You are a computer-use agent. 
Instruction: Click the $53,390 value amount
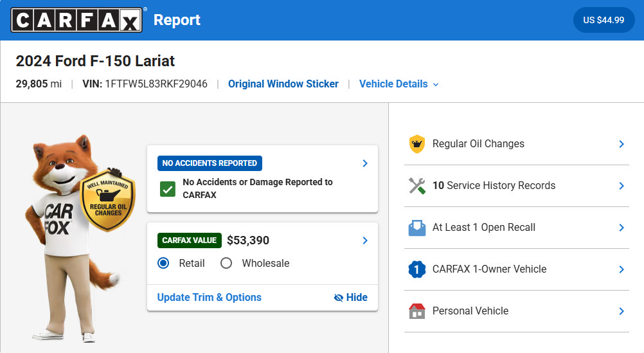click(248, 240)
